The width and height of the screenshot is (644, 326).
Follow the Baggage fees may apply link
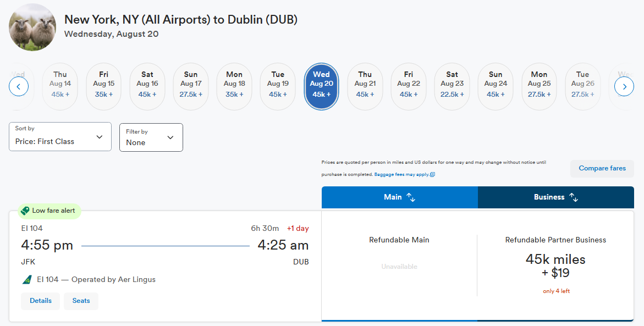tap(401, 174)
